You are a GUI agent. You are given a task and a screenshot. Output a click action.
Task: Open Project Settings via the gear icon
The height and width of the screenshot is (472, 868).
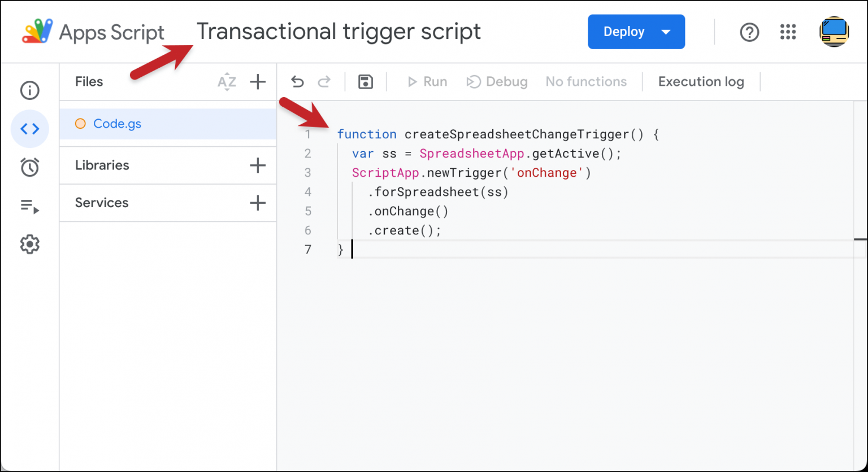pyautogui.click(x=29, y=244)
